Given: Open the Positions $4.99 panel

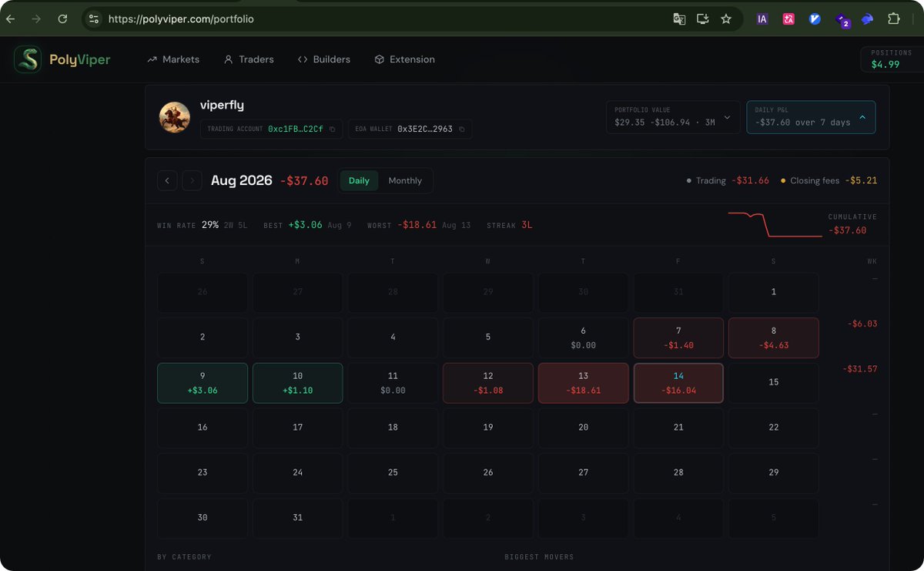Looking at the screenshot, I should [891, 59].
